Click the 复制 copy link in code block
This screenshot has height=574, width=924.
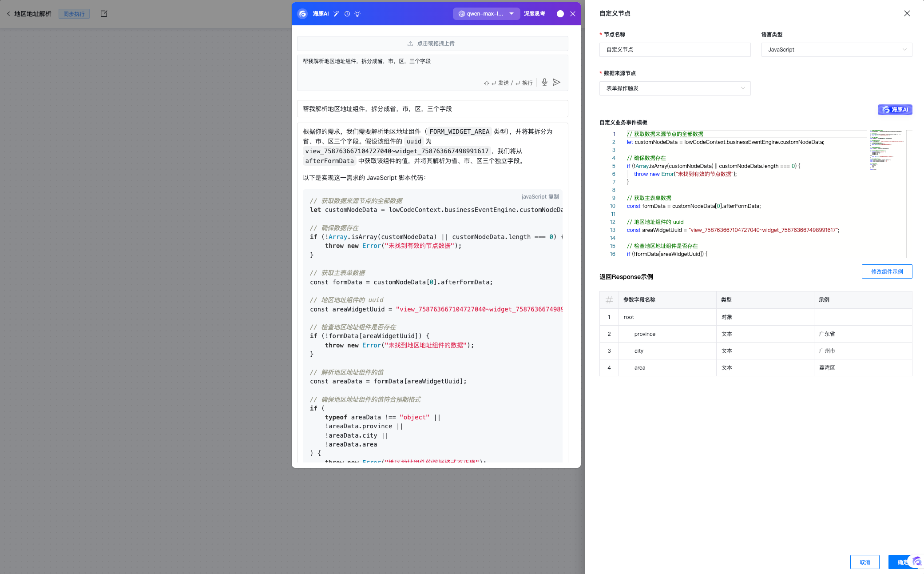554,196
